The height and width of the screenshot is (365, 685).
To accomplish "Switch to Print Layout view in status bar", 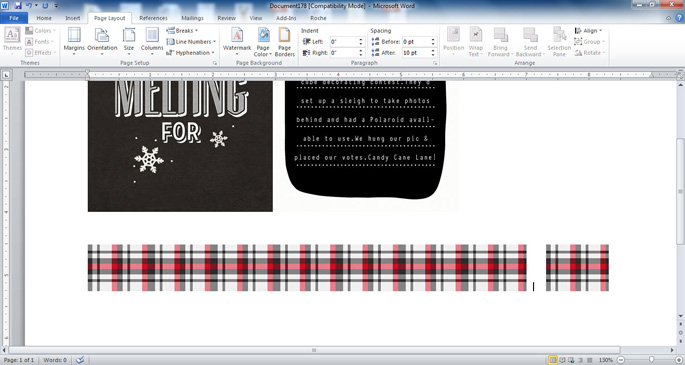I will click(553, 360).
